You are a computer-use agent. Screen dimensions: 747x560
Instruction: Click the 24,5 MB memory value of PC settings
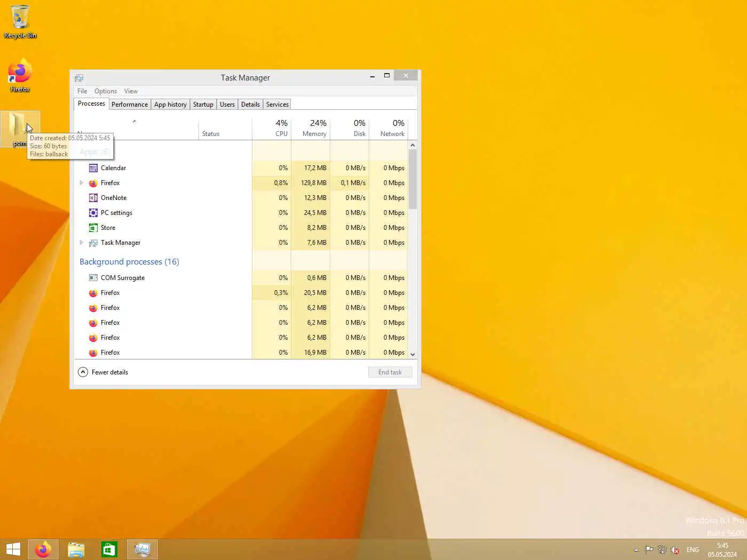(315, 213)
